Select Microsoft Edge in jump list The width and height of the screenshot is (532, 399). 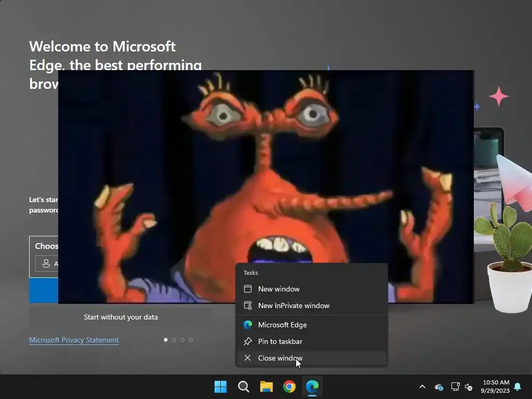click(x=312, y=325)
